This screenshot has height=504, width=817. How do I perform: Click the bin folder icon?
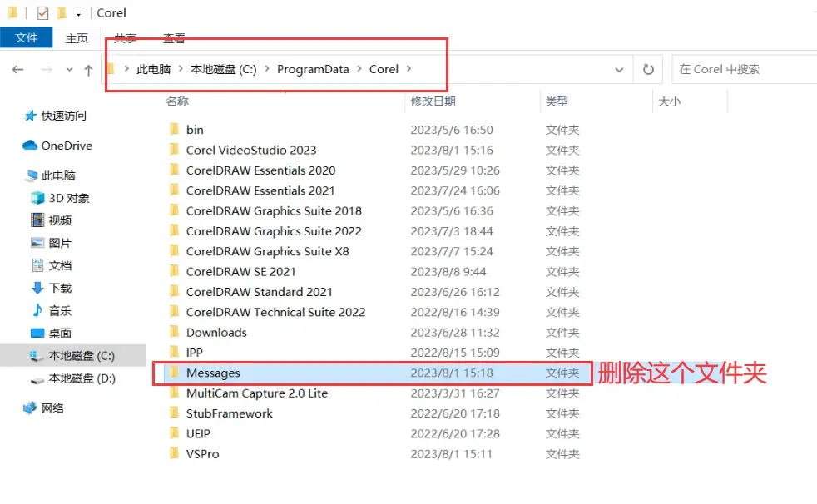tap(174, 129)
